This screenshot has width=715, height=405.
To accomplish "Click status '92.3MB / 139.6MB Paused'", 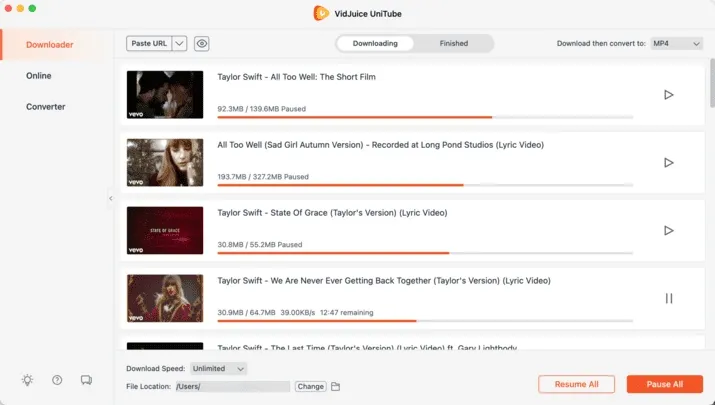I will 262,109.
